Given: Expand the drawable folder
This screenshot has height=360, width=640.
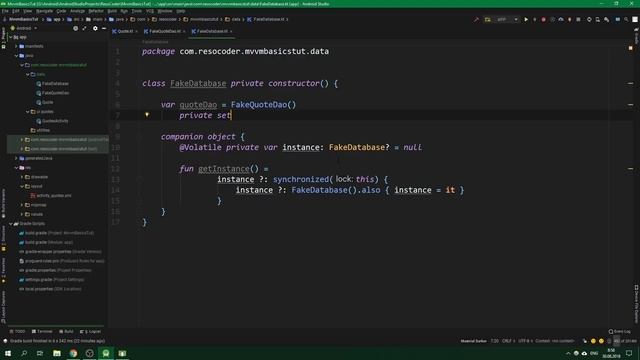Looking at the screenshot, I should 22,177.
